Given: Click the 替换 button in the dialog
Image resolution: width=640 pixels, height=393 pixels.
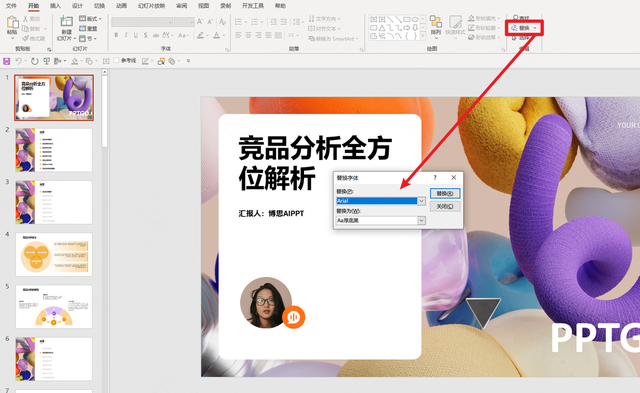Looking at the screenshot, I should (x=445, y=193).
